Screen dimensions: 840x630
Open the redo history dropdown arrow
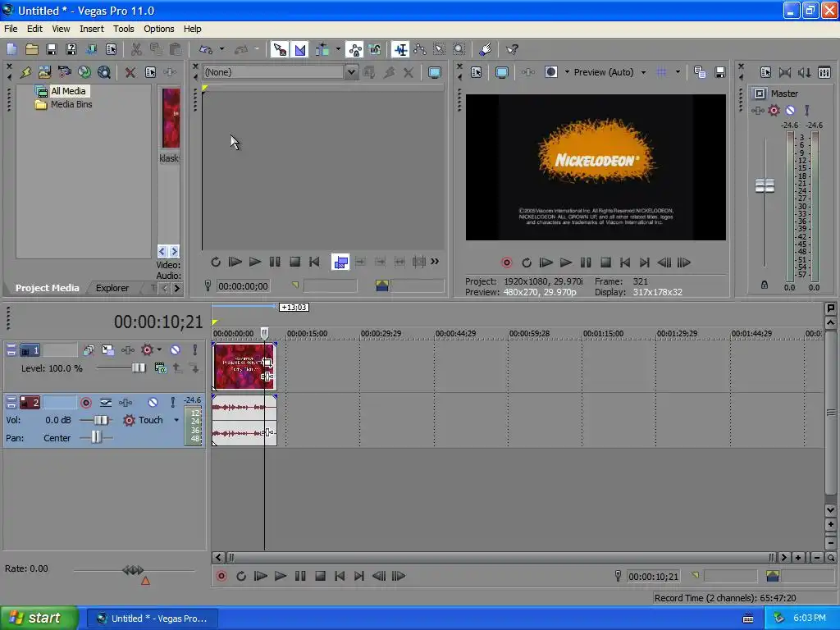pos(257,49)
